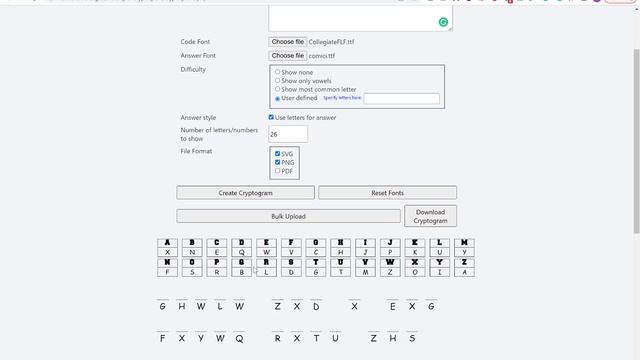The image size is (640, 360).
Task: Click the bold 'K' key cell
Action: 415,242
